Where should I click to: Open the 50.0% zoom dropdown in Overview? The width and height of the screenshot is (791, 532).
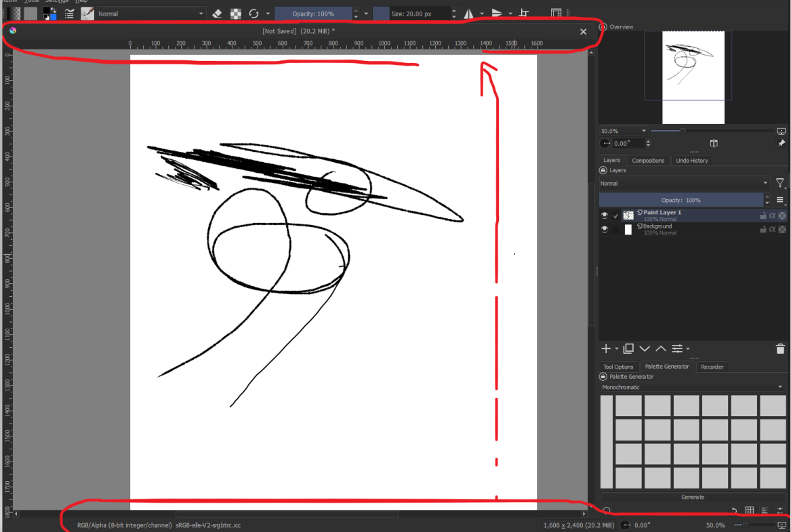(x=624, y=131)
